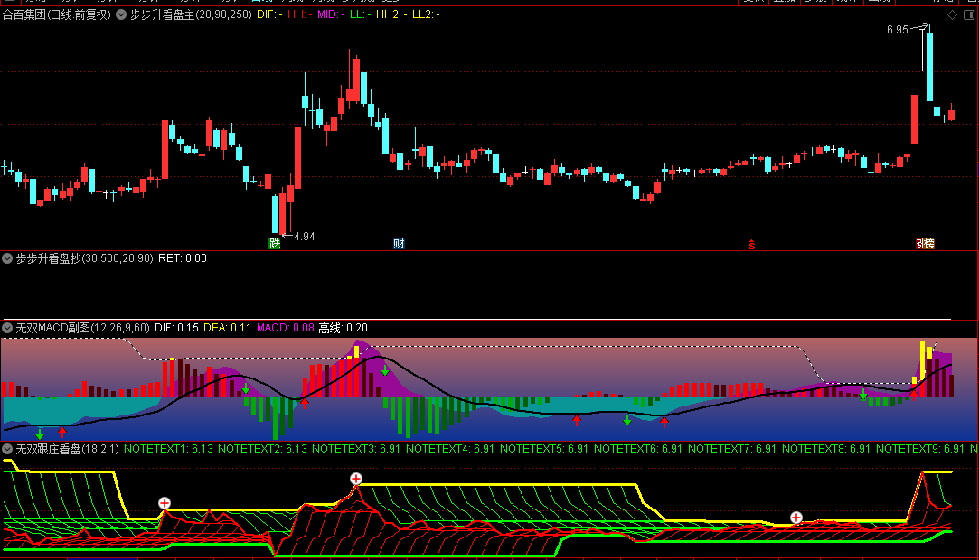Expand the 无双MACD副图 indicator menu arrow

7,328
